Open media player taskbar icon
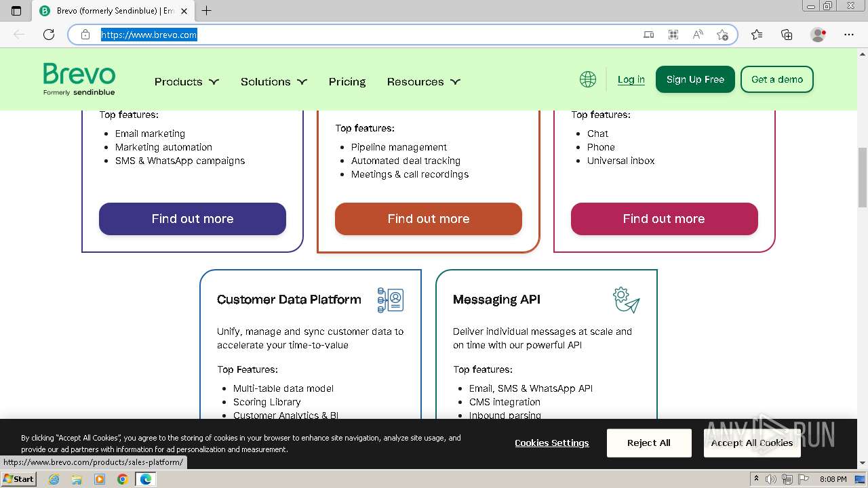868x488 pixels. [x=100, y=479]
